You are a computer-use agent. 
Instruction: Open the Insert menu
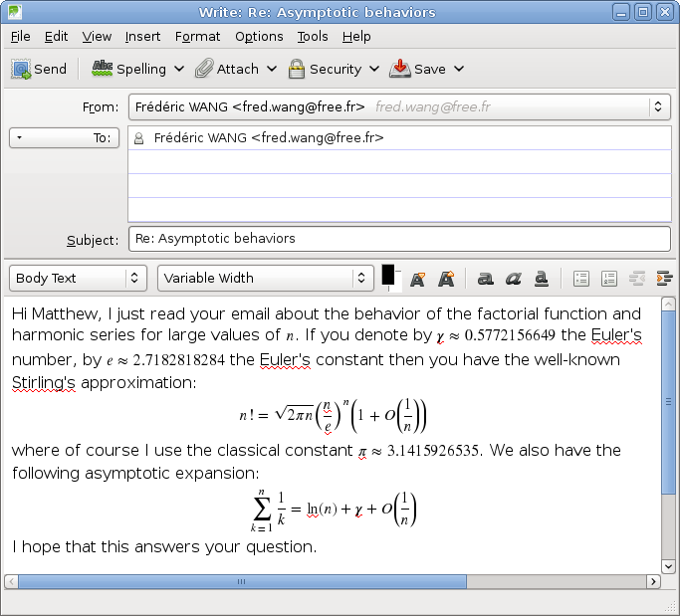(142, 37)
